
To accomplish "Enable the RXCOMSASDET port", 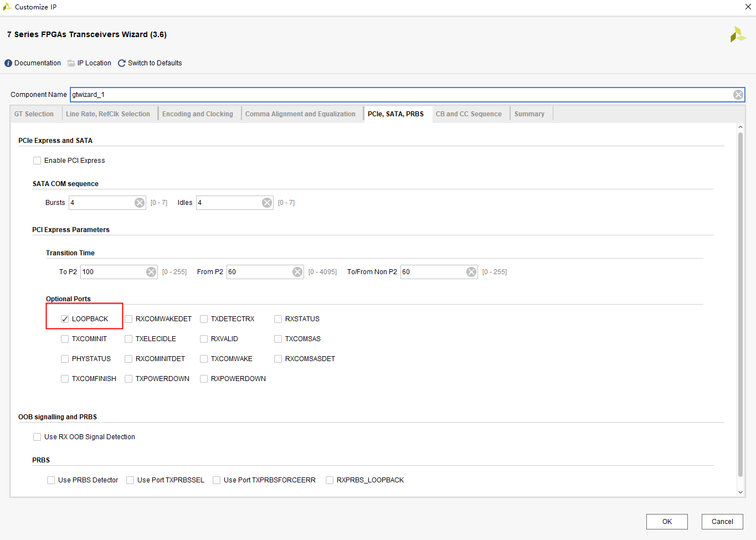I will point(278,359).
